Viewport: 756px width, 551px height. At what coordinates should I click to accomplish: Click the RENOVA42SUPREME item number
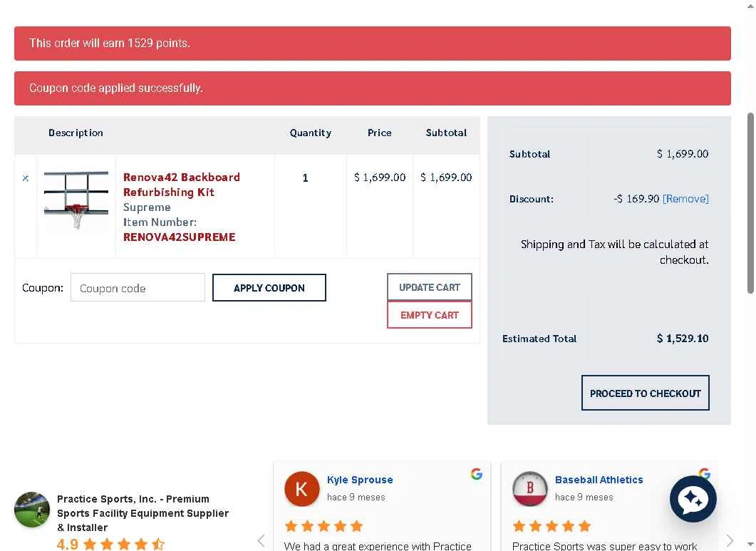pyautogui.click(x=180, y=237)
